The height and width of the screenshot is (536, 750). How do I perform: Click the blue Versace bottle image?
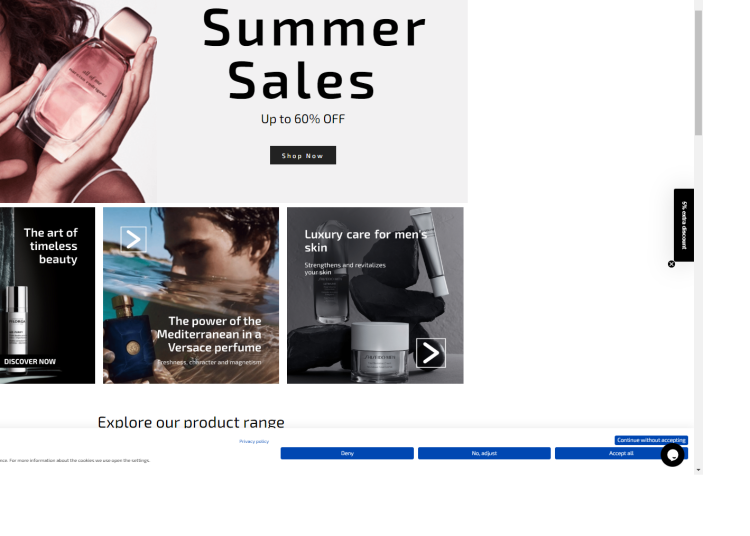(128, 339)
